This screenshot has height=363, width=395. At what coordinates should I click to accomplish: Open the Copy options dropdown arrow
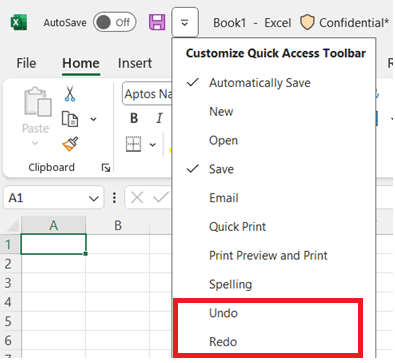[x=94, y=119]
